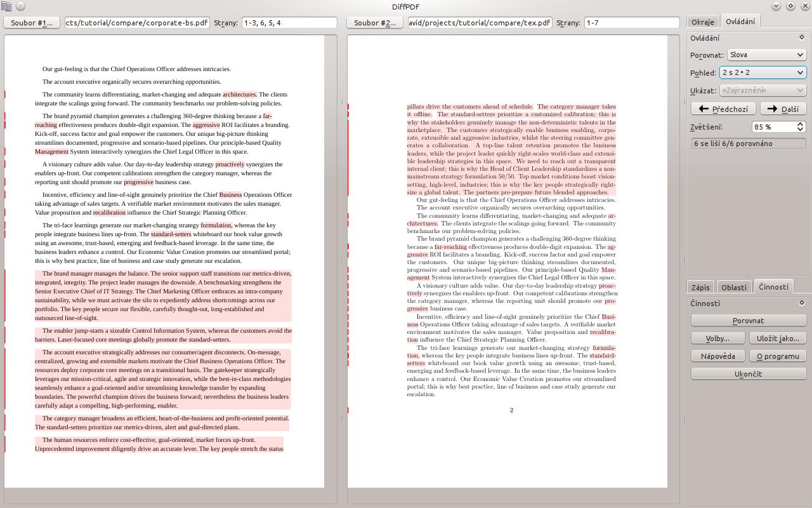Switch to the Zápis tab
Image resolution: width=812 pixels, height=508 pixels.
(700, 287)
